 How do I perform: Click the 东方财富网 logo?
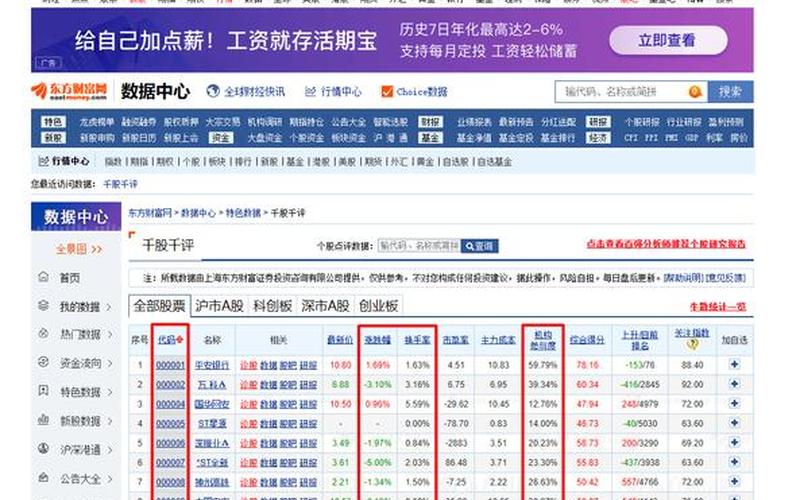point(69,91)
